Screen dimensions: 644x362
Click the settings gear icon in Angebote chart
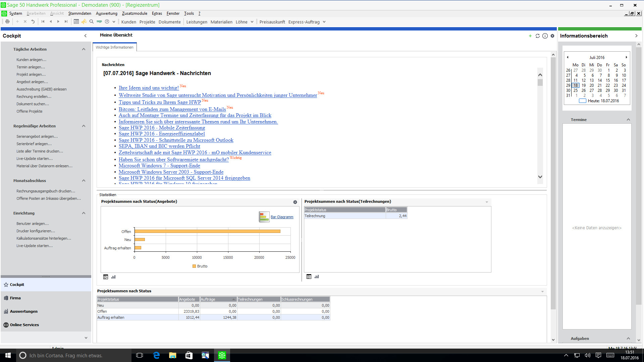pyautogui.click(x=295, y=201)
